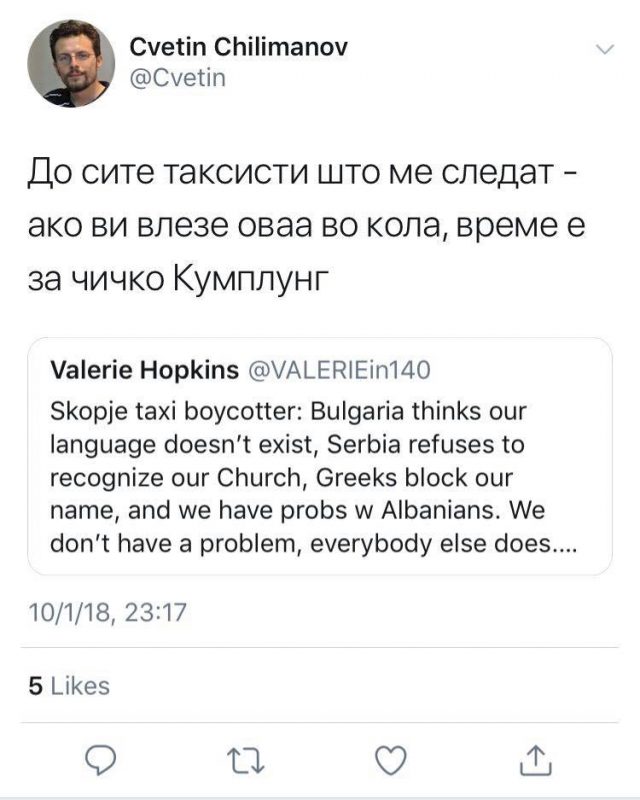This screenshot has height=800, width=640.
Task: Visit Valerie Hopkins' name in quoted tweet
Action: pos(144,371)
